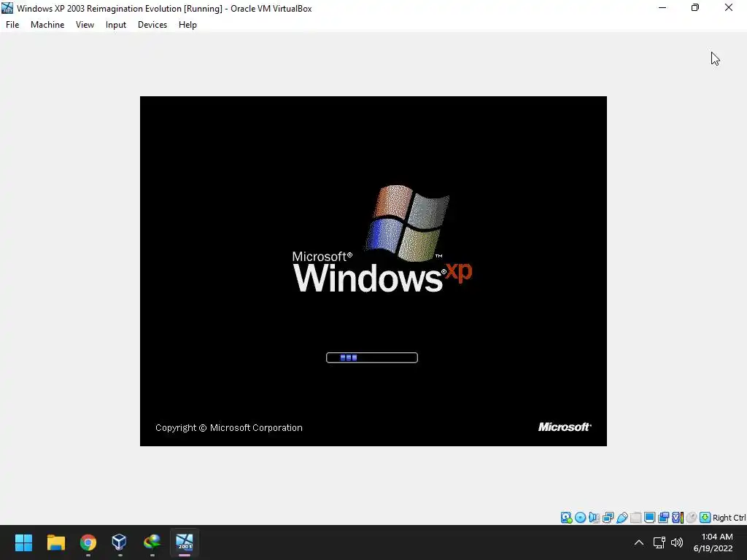Close the VirtualBox VM window
Viewport: 747px width, 560px height.
point(729,7)
